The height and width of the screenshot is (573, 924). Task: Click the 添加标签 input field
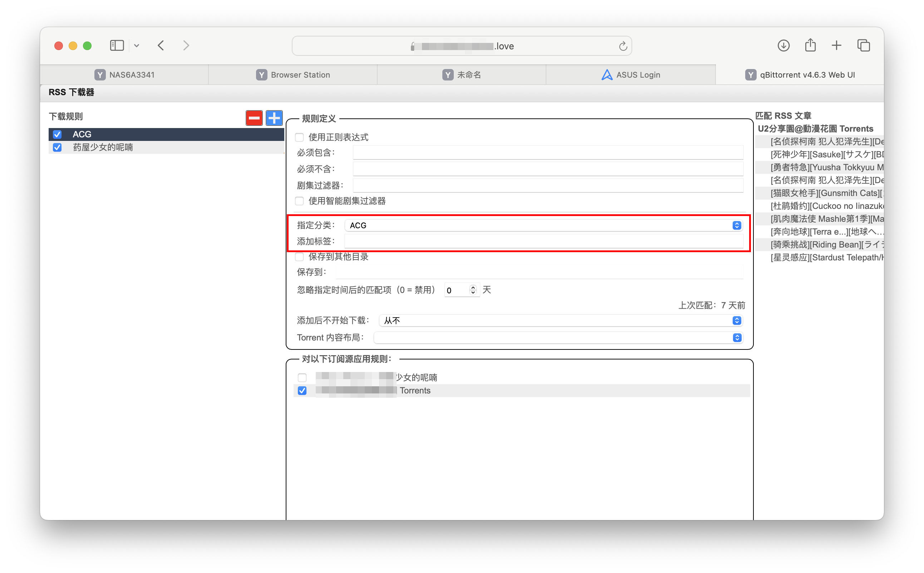[x=544, y=241]
